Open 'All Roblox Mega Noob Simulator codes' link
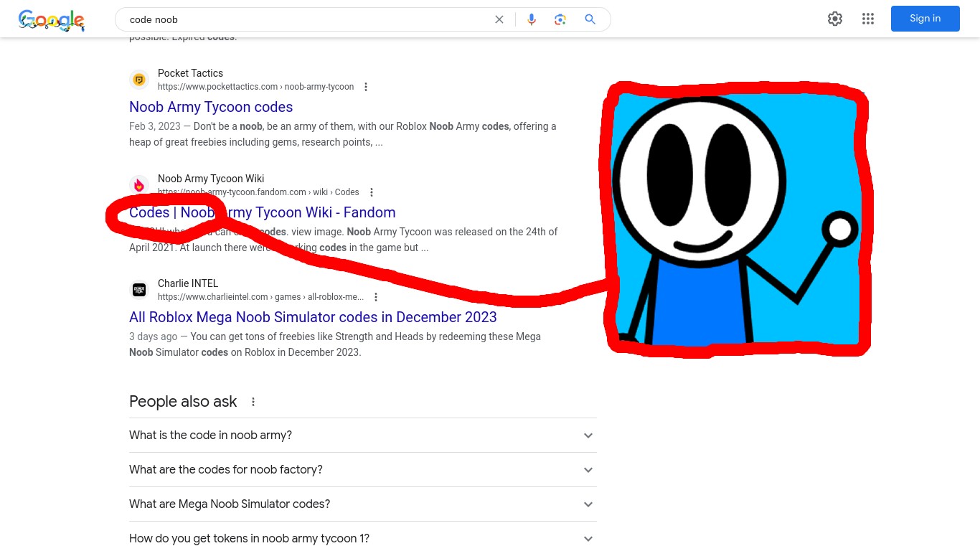Viewport: 980px width, 551px height. [313, 317]
